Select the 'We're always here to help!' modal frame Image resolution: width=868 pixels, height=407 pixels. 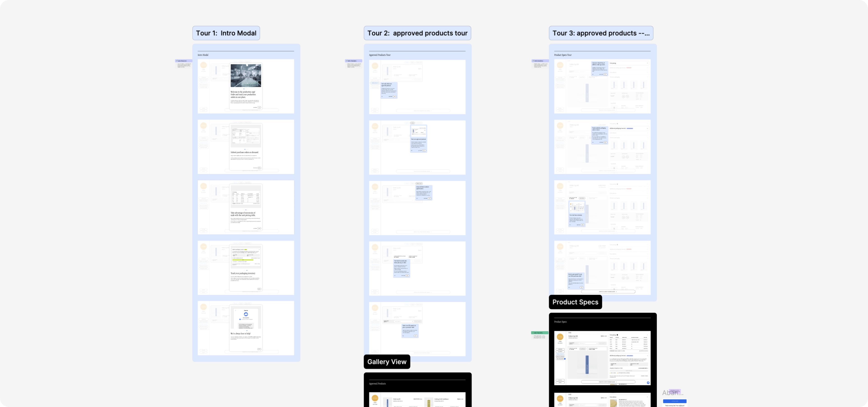pyautogui.click(x=246, y=328)
